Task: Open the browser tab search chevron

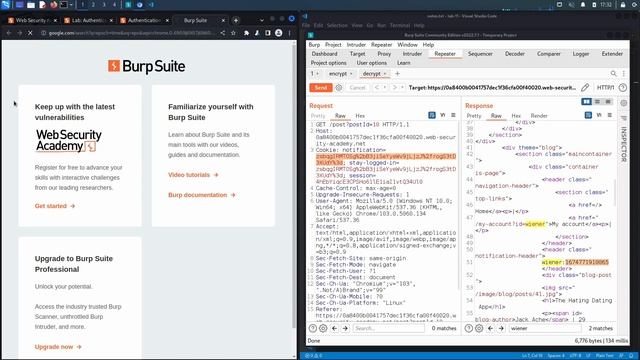Action: [262, 20]
